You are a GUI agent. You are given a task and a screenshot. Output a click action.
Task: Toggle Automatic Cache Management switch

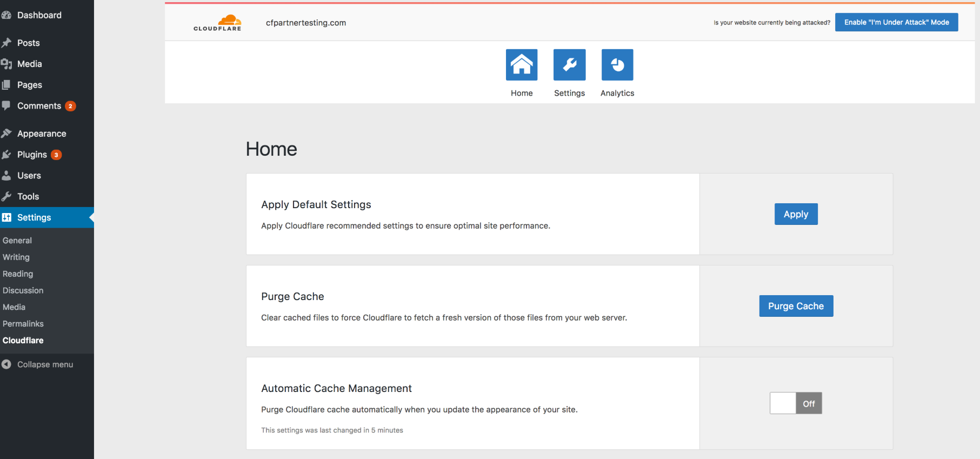pyautogui.click(x=796, y=403)
